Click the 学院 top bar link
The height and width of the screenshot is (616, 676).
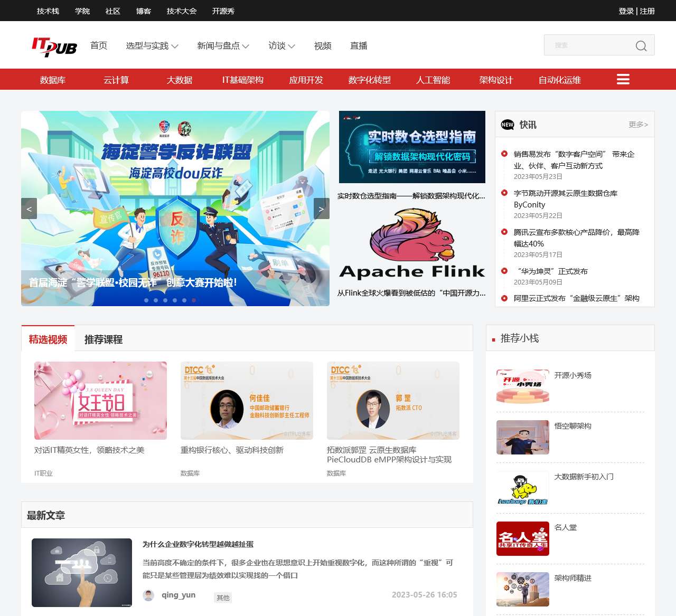pyautogui.click(x=82, y=11)
